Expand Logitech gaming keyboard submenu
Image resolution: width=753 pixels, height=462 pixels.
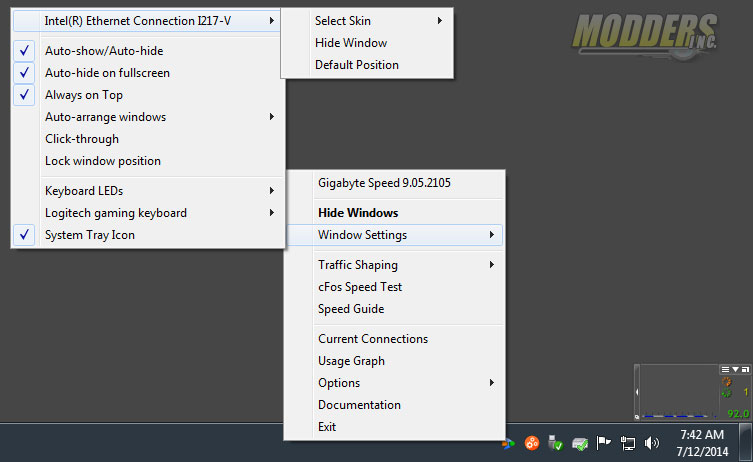pos(148,213)
